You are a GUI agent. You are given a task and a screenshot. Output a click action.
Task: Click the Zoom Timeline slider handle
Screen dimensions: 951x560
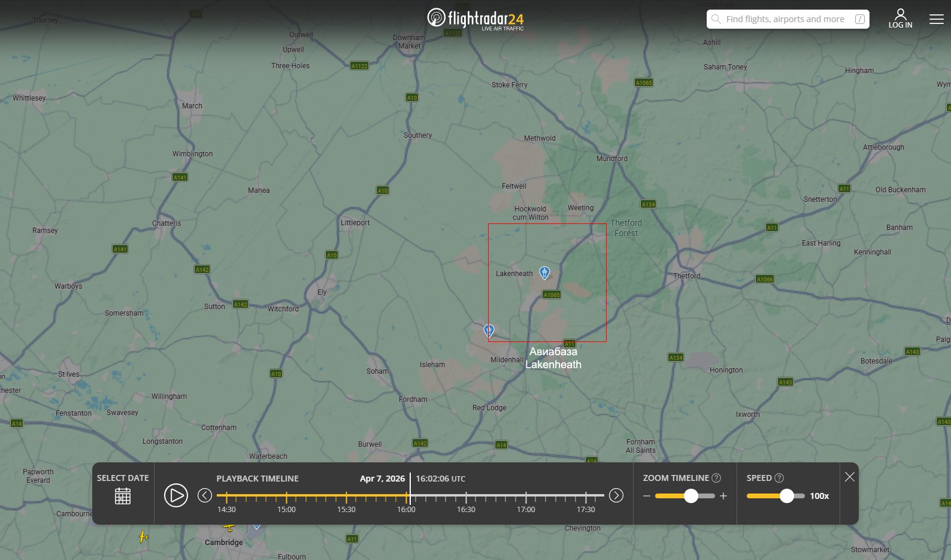point(690,496)
